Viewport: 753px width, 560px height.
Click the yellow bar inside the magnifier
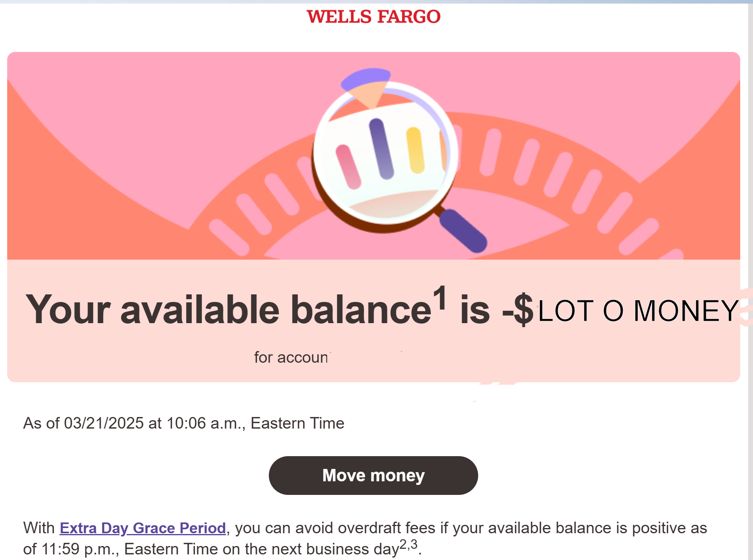click(x=415, y=150)
